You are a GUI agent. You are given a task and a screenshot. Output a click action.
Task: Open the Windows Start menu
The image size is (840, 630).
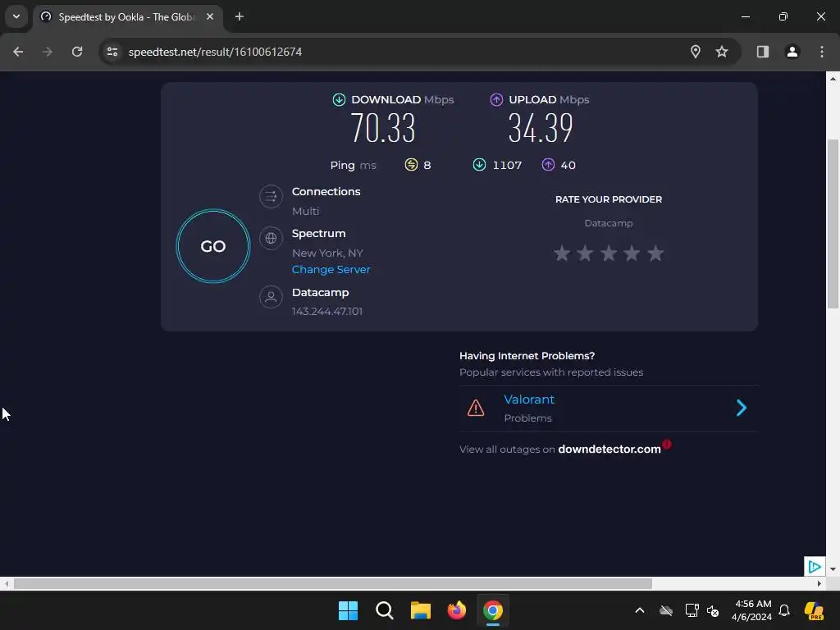click(348, 610)
